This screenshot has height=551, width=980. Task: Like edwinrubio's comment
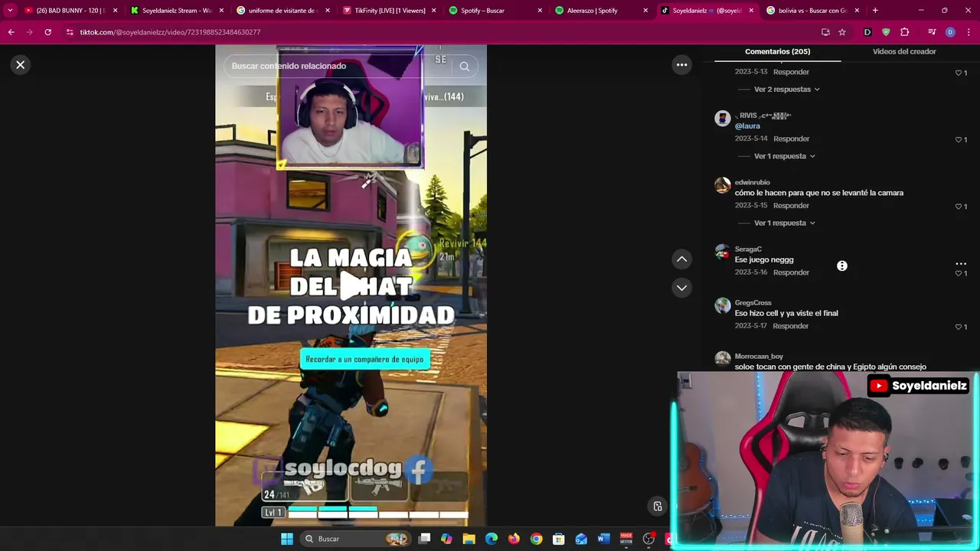959,207
